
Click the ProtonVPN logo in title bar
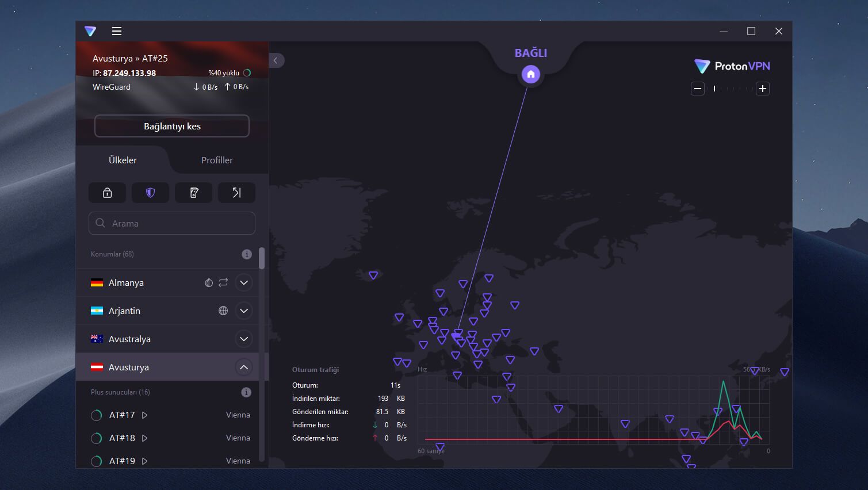(x=90, y=31)
